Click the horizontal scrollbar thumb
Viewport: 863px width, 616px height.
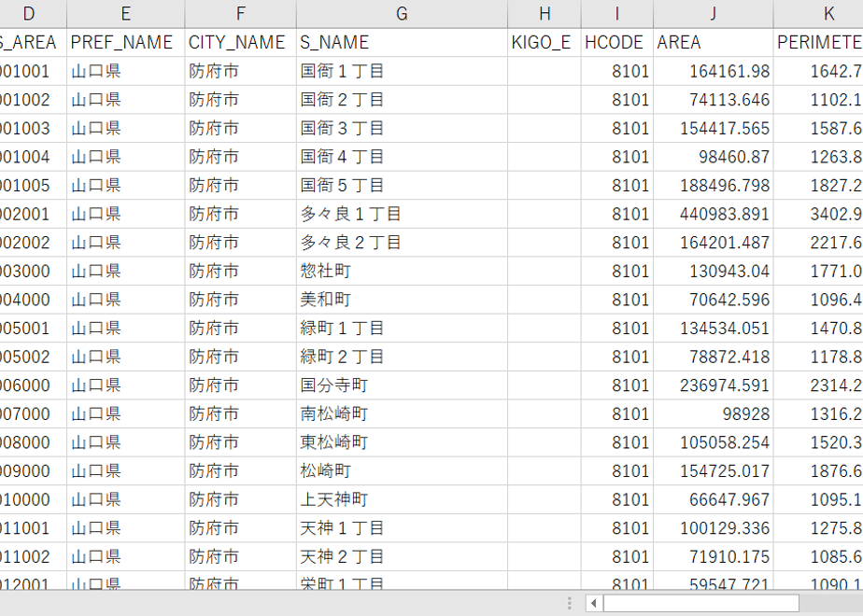click(701, 603)
